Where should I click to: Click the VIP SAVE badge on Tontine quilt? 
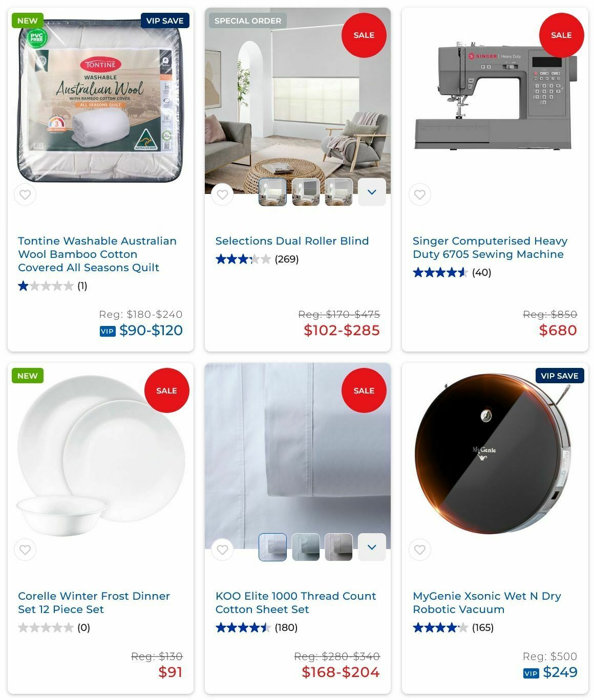click(165, 20)
